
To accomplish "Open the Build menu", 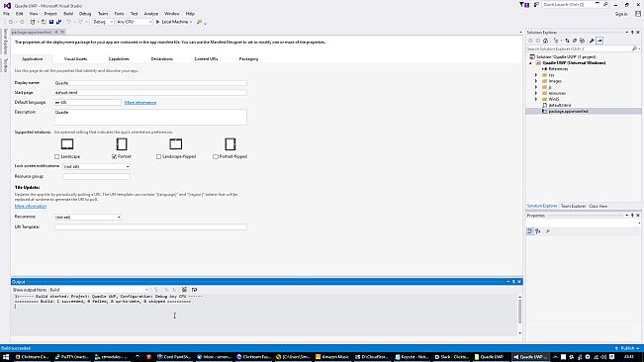I will 68,14.
